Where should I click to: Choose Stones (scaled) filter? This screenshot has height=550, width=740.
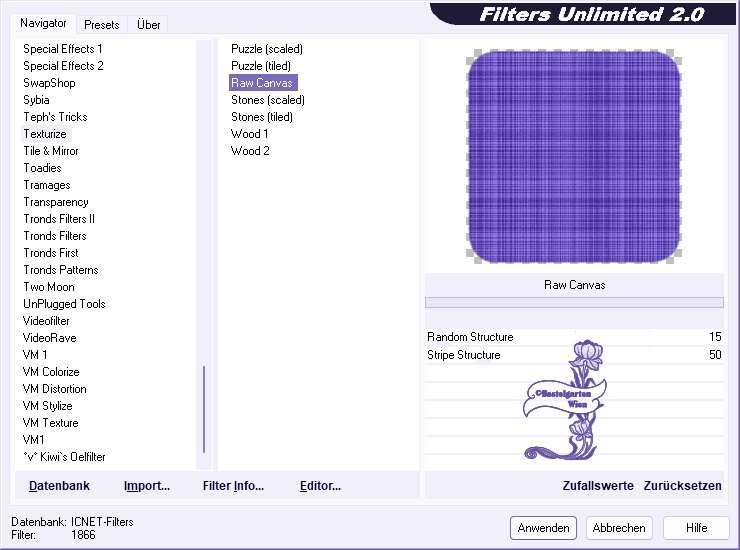pyautogui.click(x=268, y=100)
